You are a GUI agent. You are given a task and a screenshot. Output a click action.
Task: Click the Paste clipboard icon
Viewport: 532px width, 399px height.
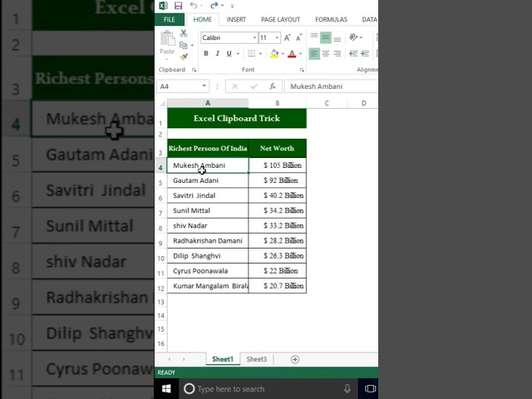168,38
